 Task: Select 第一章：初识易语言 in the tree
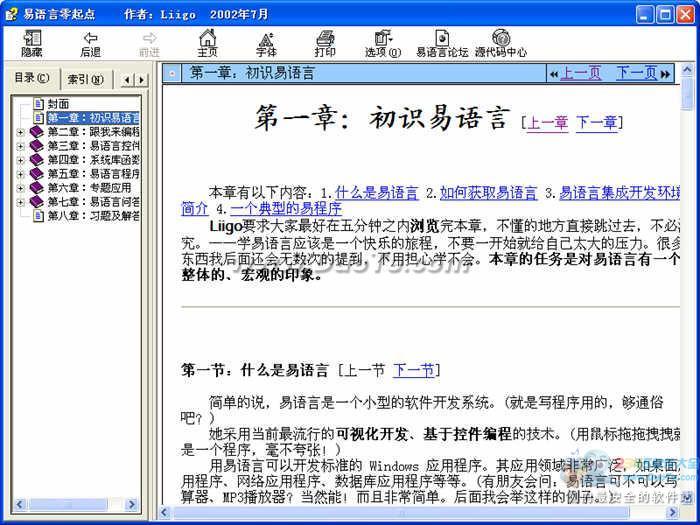[93, 118]
